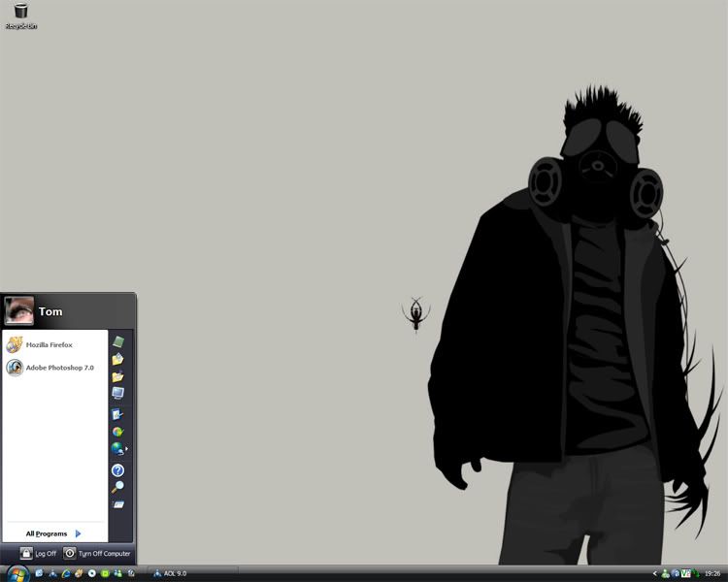Click the Log Off button

[38, 553]
